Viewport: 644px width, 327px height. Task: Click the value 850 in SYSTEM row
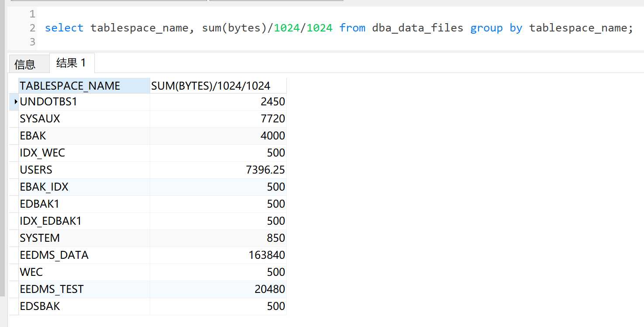point(218,238)
